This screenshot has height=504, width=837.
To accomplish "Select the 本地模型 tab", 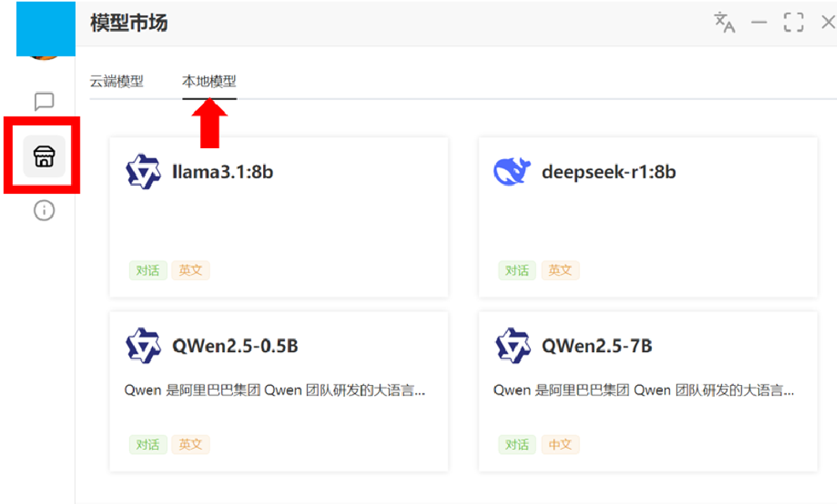I will click(x=209, y=81).
